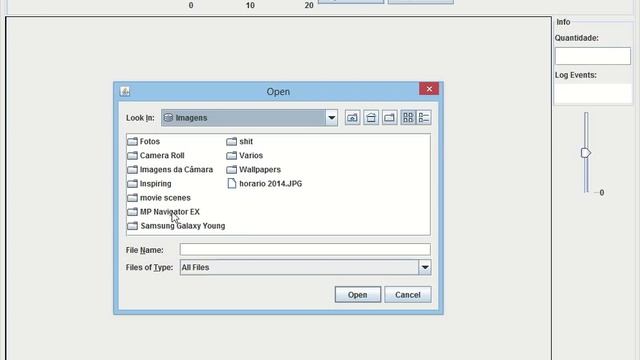Select the Varios folder

coord(245,156)
